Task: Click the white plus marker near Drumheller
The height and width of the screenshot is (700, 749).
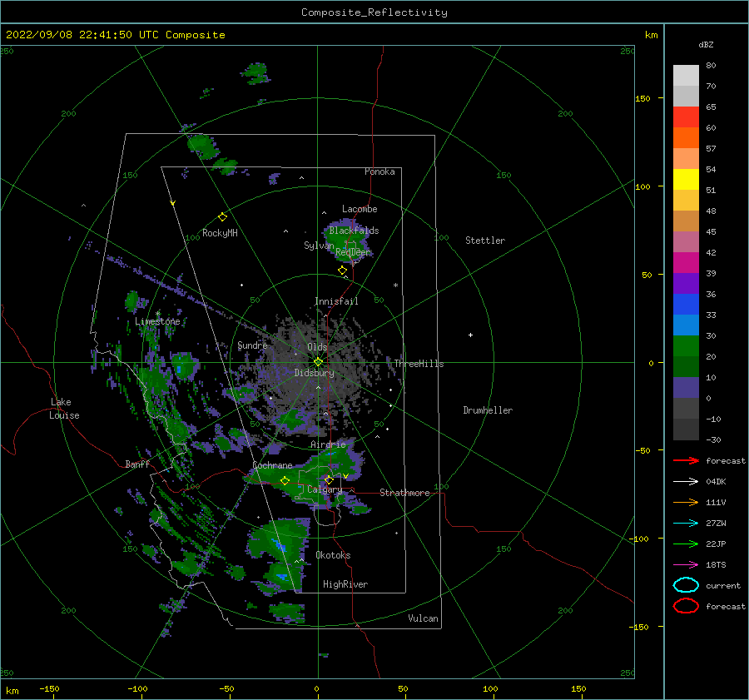Action: [x=470, y=335]
